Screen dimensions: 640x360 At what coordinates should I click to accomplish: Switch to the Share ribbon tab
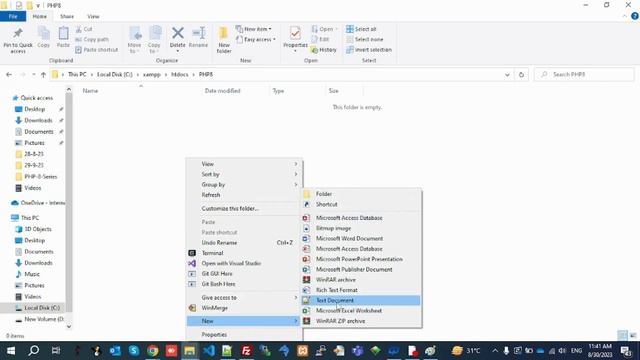[x=67, y=16]
